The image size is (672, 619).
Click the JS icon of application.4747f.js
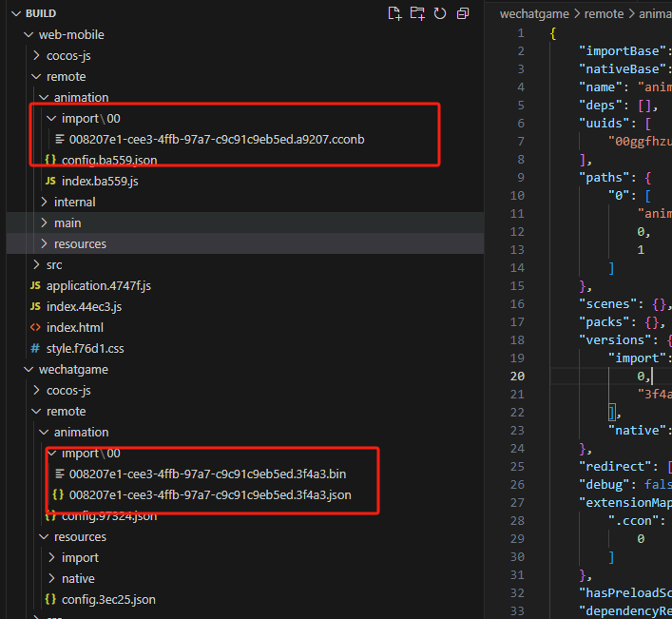pyautogui.click(x=35, y=285)
